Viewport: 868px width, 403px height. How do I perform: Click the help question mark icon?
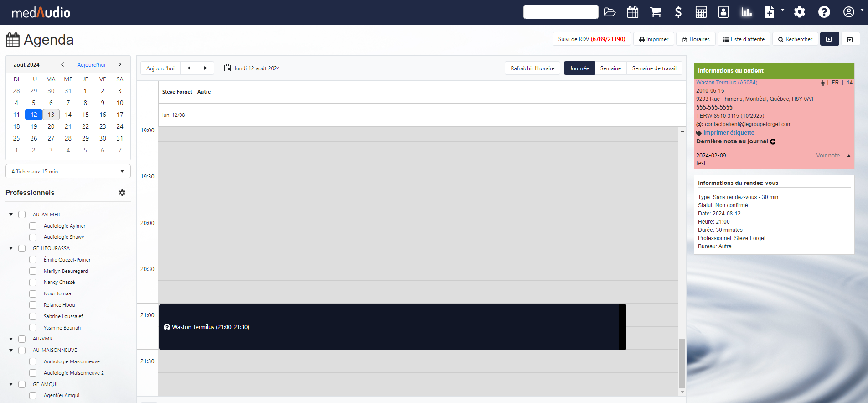(824, 12)
